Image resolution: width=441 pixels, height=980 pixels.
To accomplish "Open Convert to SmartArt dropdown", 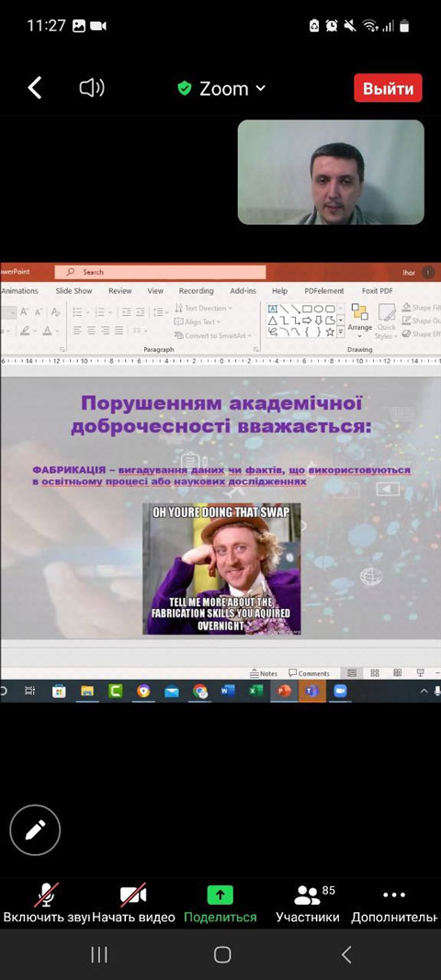I will click(x=212, y=335).
